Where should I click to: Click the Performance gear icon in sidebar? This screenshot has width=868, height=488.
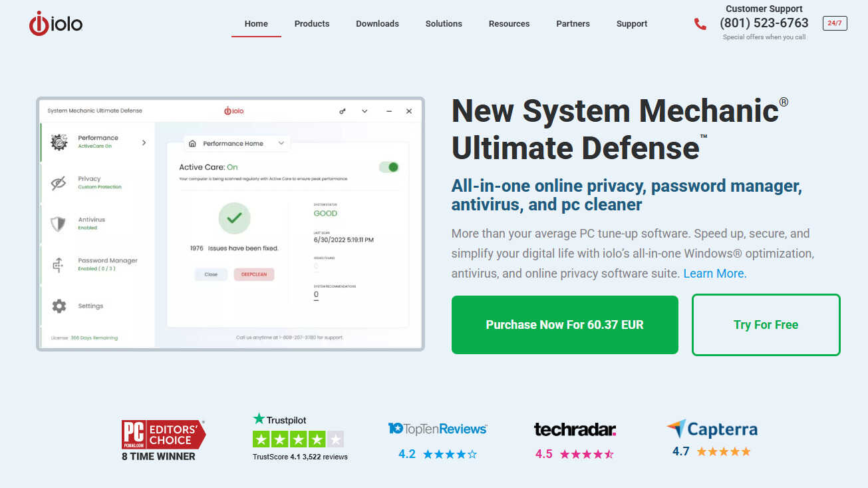[x=59, y=142]
